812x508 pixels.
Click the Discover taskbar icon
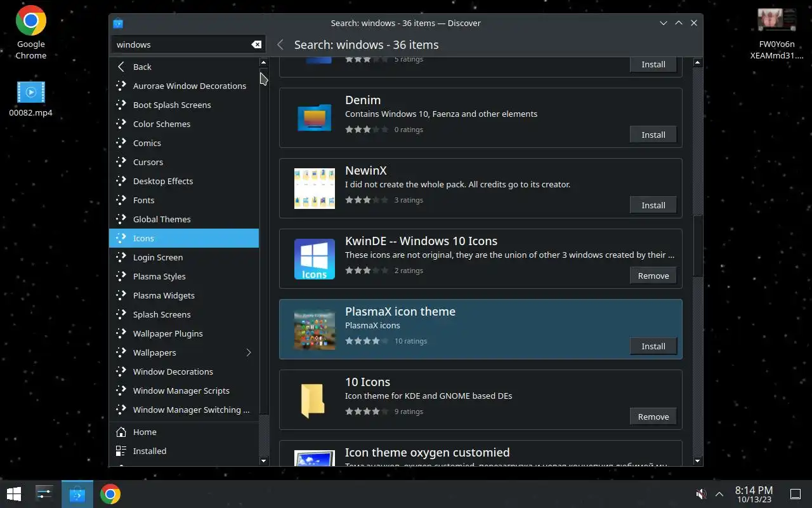click(77, 494)
